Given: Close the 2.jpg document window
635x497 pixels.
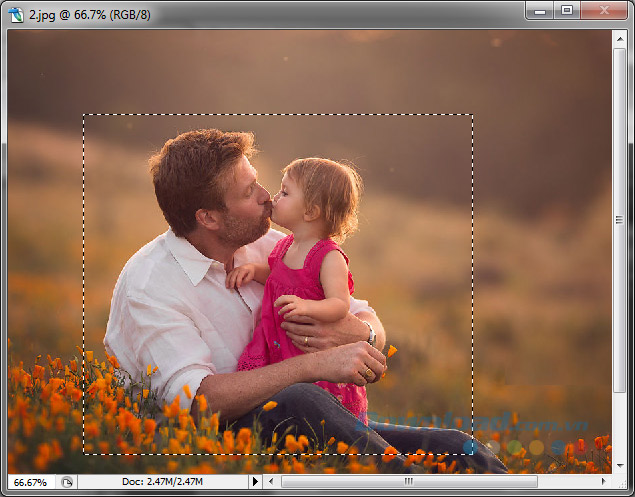Looking at the screenshot, I should [x=602, y=10].
